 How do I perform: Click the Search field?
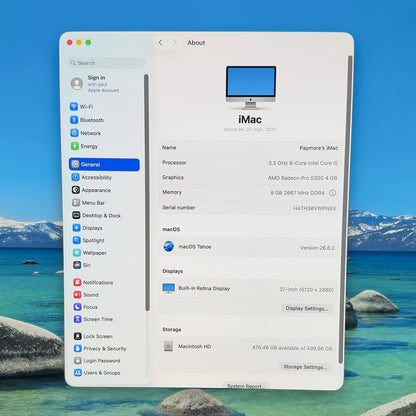(106, 63)
